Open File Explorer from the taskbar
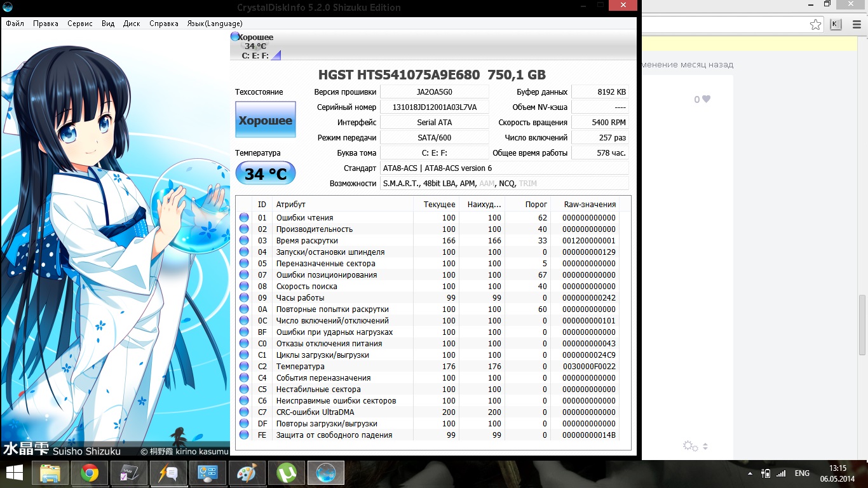The image size is (868, 488). [x=50, y=473]
